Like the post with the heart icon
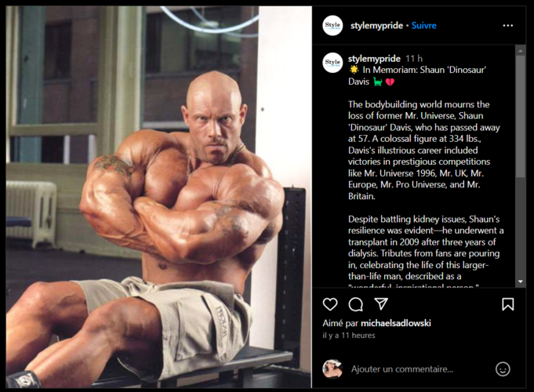The width and height of the screenshot is (534, 392). (330, 304)
